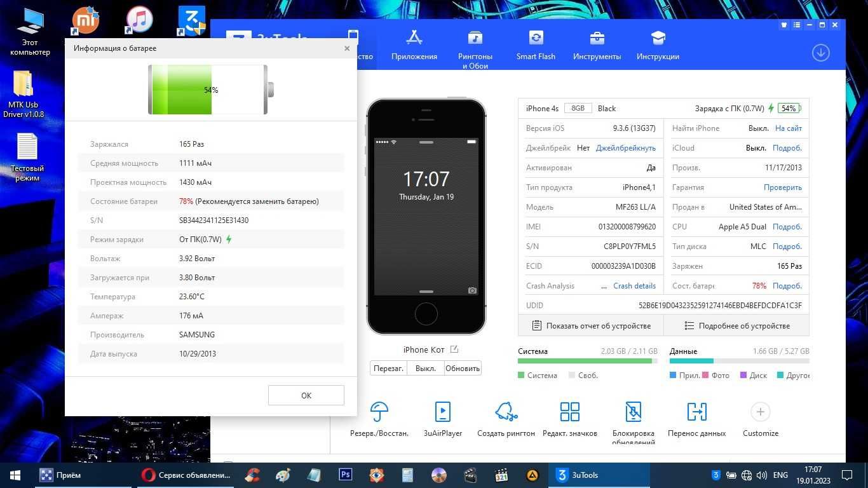This screenshot has height=488, width=868.
Task: Open the Редакт. значков icon
Action: tap(570, 412)
